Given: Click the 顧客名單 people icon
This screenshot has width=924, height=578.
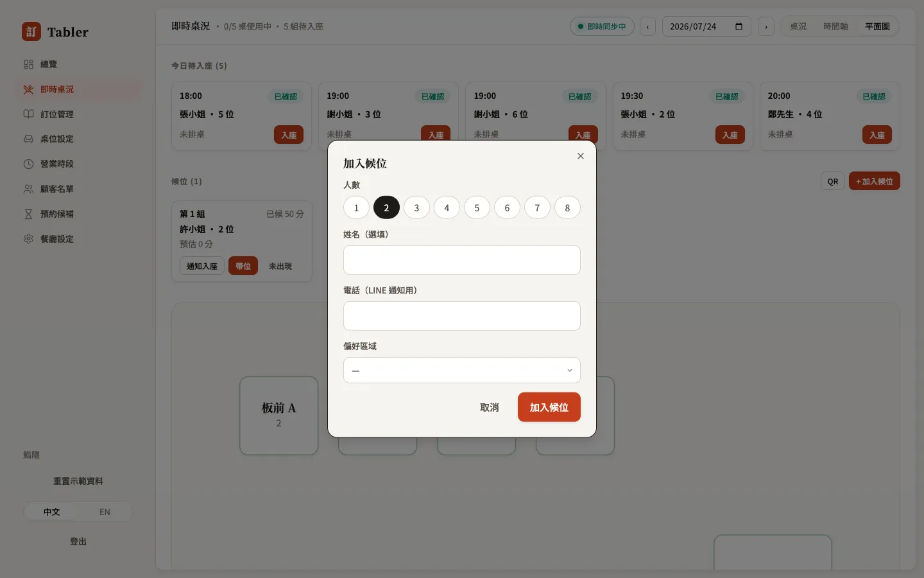Looking at the screenshot, I should 28,189.
